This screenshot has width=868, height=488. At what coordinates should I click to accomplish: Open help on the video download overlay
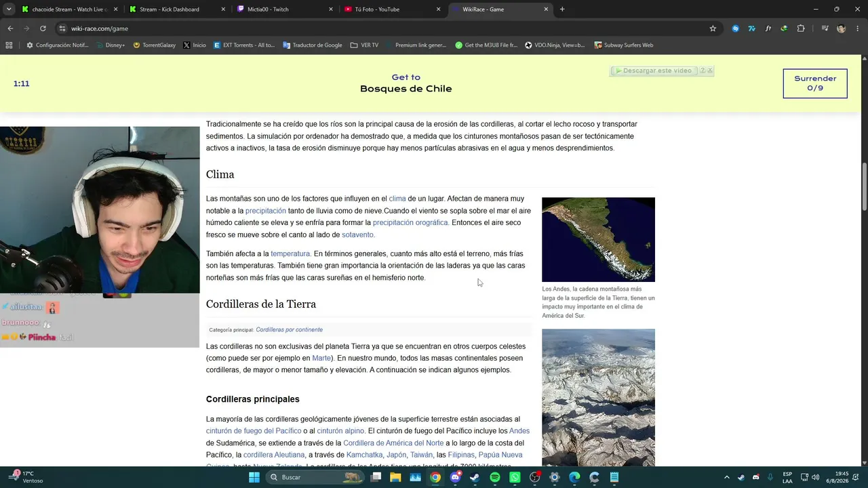(x=703, y=70)
